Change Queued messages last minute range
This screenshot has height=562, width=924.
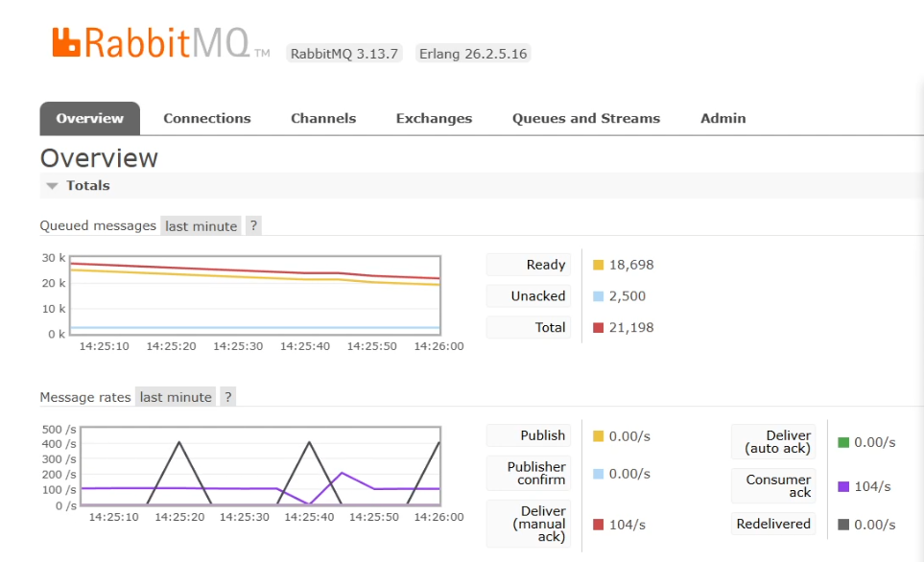201,225
